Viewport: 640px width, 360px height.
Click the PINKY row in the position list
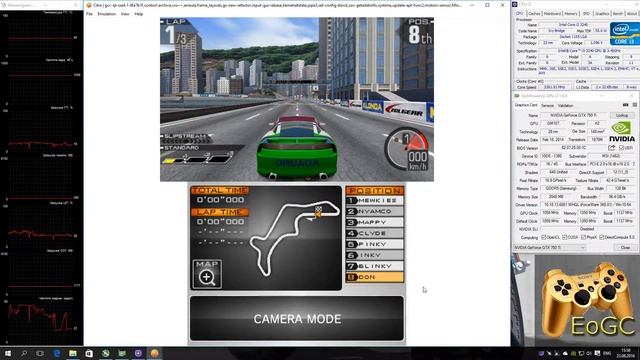click(375, 244)
